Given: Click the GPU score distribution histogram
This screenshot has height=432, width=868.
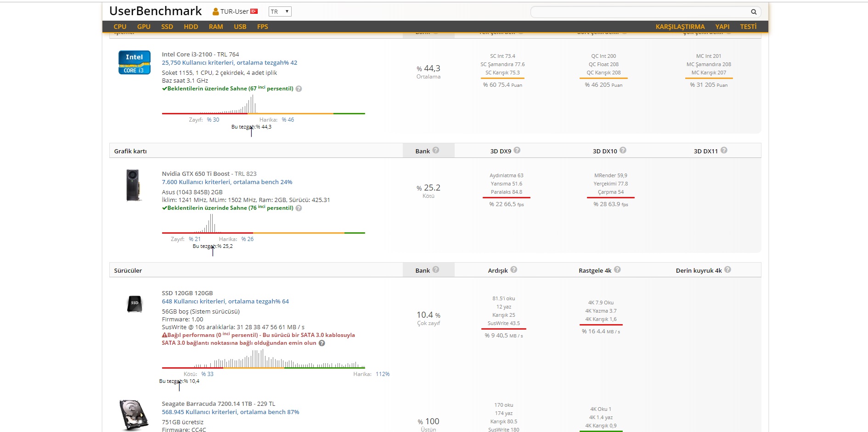Looking at the screenshot, I should tap(263, 224).
